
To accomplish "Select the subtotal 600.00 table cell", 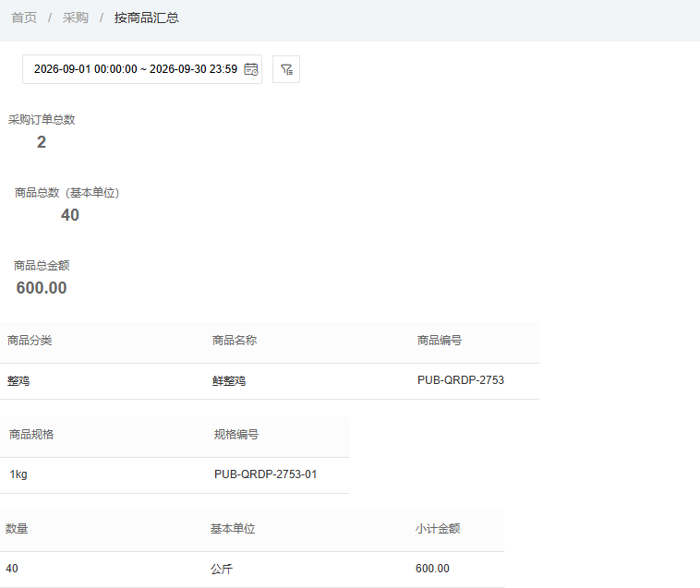I will 432,569.
